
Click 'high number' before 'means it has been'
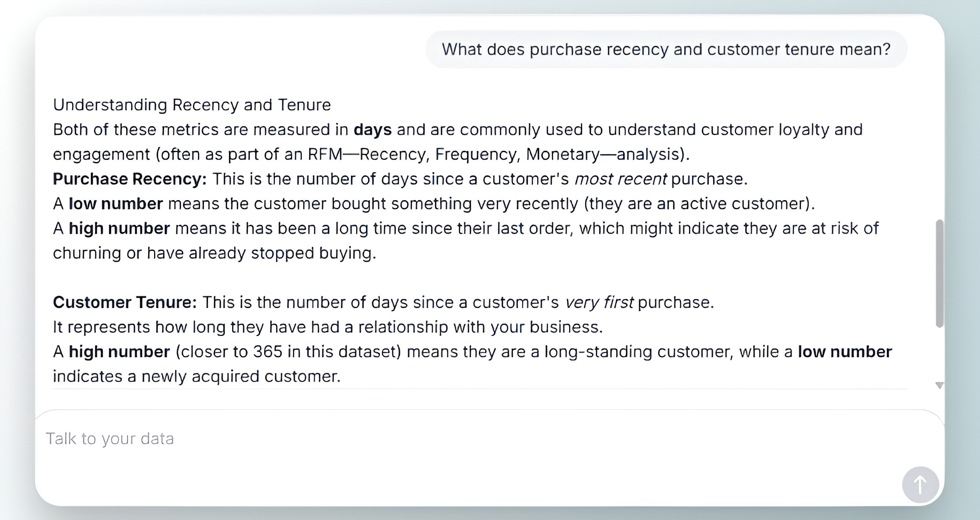pos(119,229)
